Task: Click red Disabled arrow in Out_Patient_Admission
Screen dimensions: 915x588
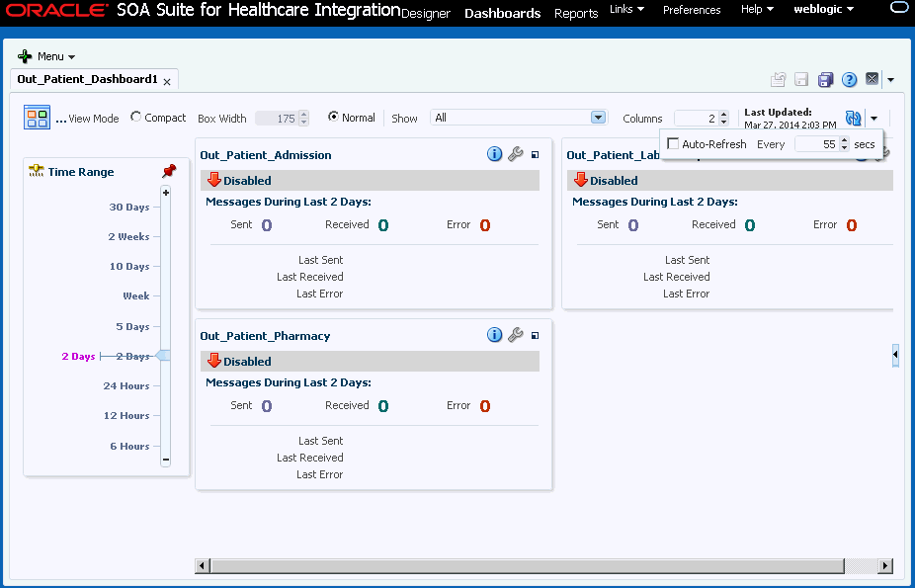Action: [214, 180]
